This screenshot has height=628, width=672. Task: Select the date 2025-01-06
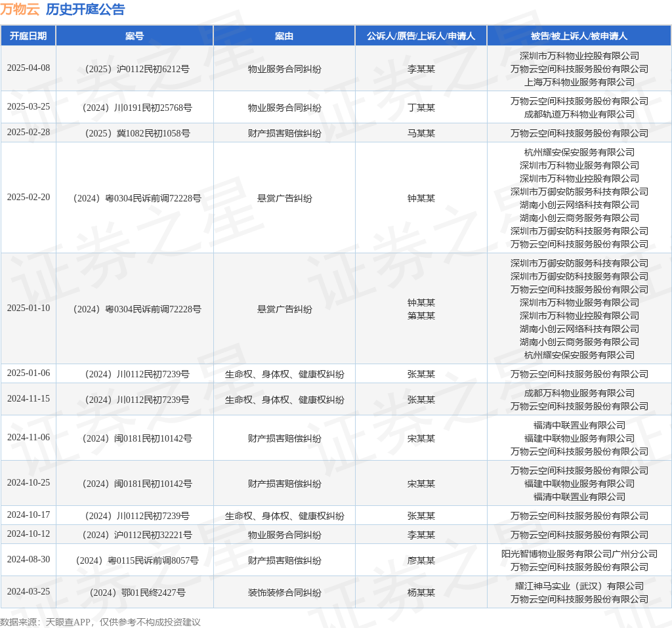click(x=28, y=373)
